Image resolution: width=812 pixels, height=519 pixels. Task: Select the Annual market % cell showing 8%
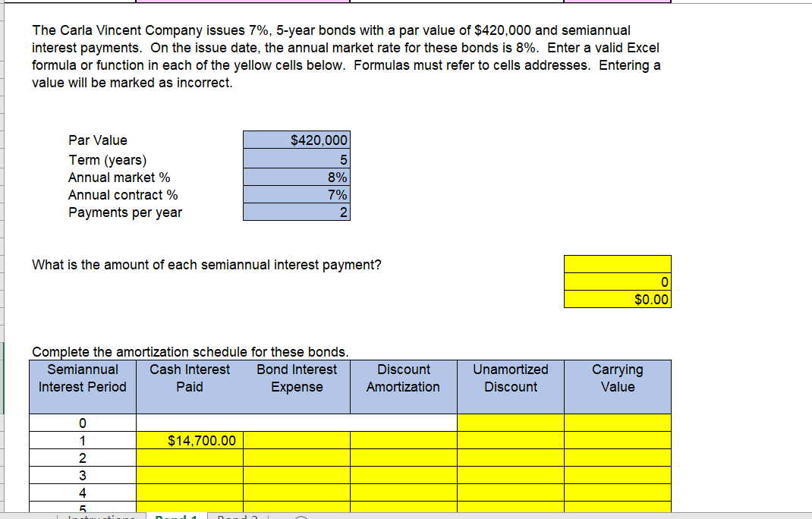(x=296, y=177)
